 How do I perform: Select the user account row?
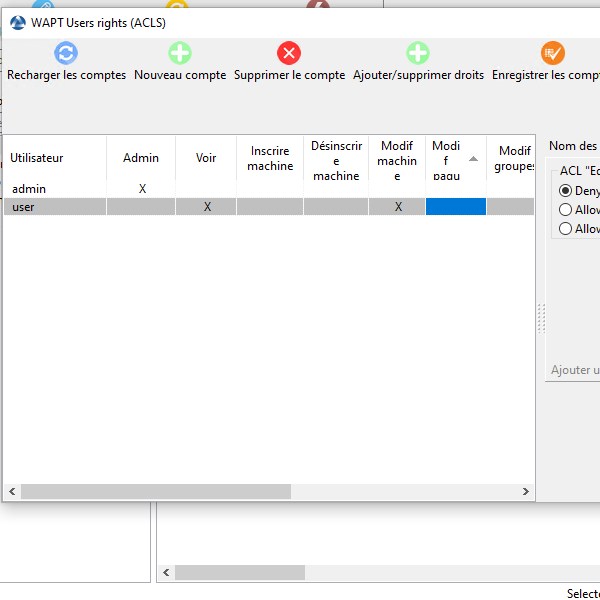point(269,207)
